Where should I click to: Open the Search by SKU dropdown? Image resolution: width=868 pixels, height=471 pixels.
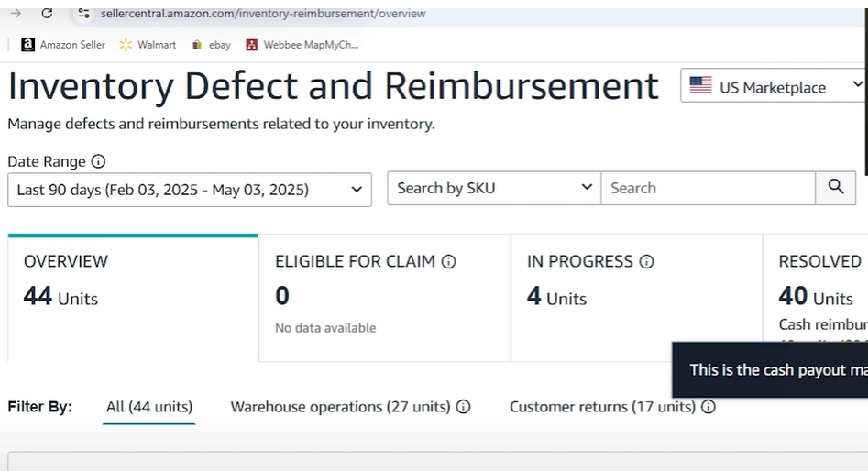(x=494, y=188)
